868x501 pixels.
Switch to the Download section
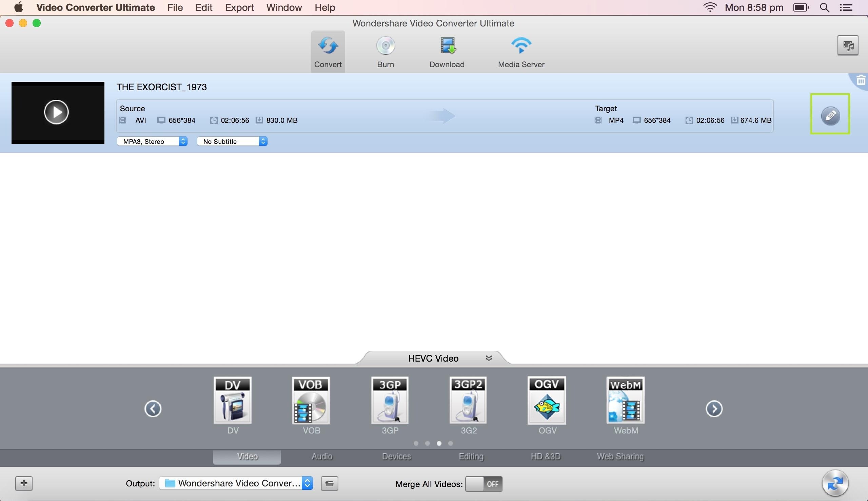coord(447,52)
